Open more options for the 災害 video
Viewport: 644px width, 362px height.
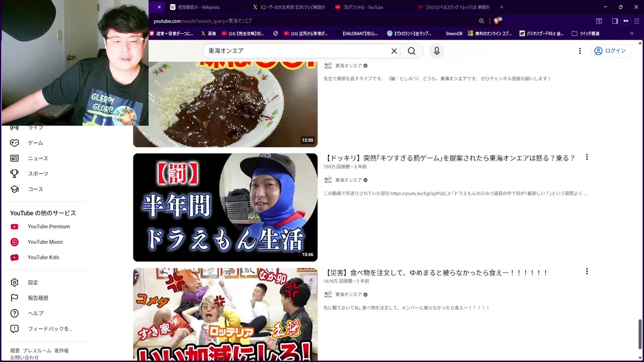[587, 271]
